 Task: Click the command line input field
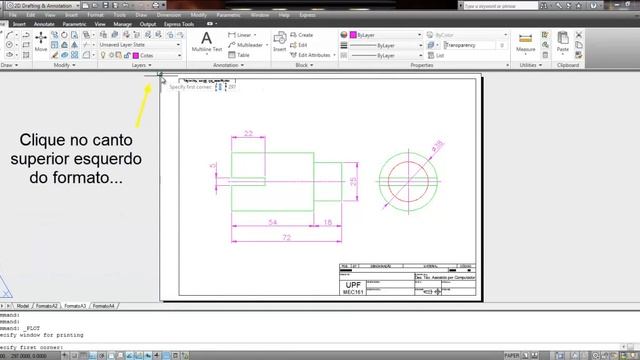click(310, 347)
